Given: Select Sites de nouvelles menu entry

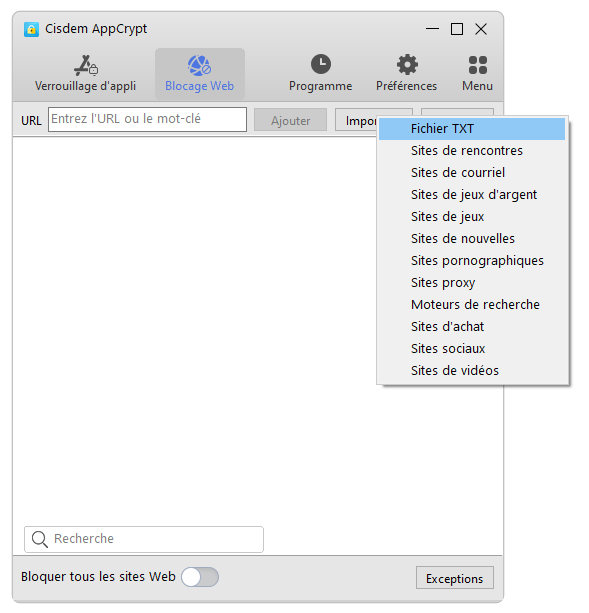Looking at the screenshot, I should (x=472, y=238).
